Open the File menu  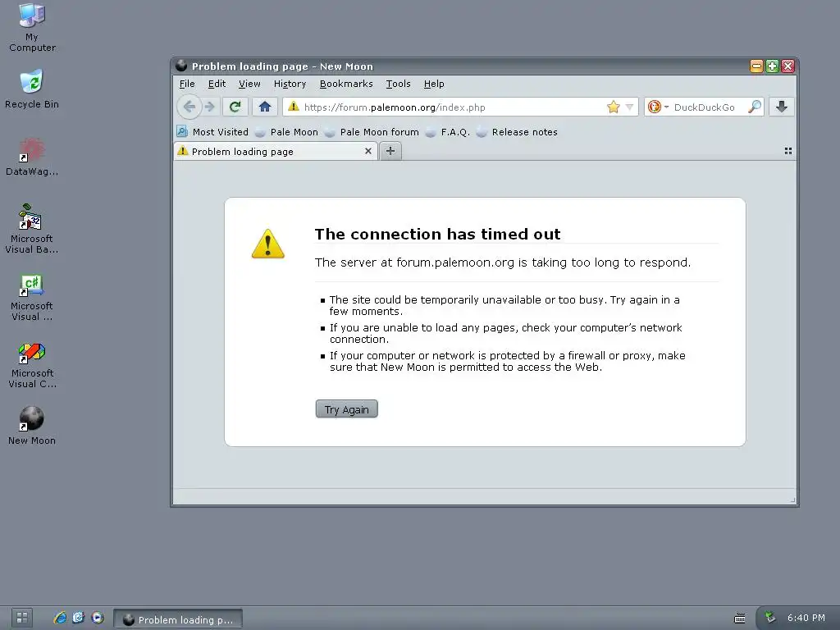click(x=187, y=84)
